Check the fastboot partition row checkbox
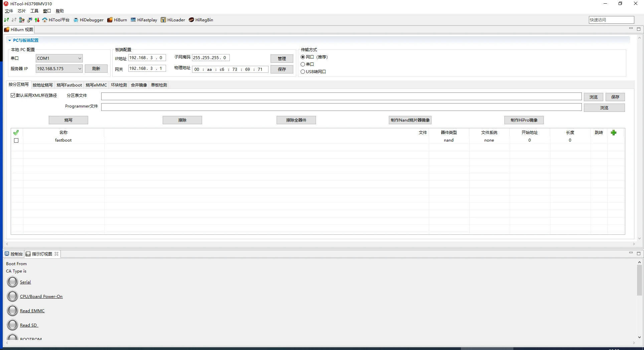This screenshot has width=644, height=350. point(16,141)
